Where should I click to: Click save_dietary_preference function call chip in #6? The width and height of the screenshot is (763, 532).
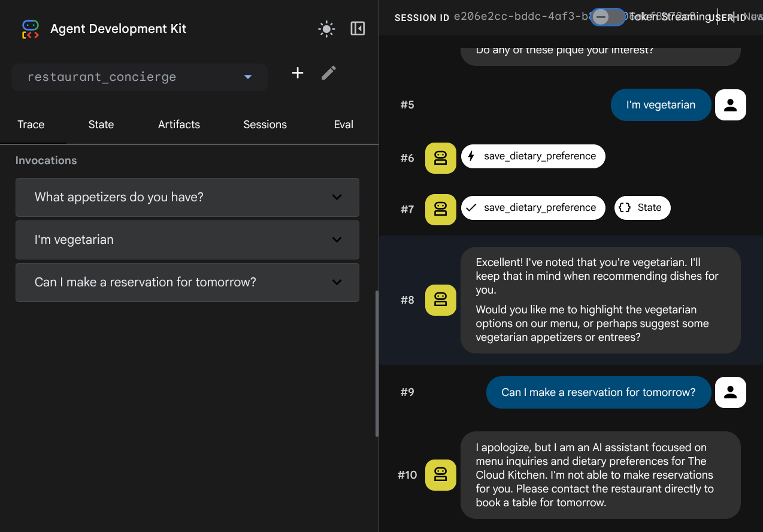533,156
